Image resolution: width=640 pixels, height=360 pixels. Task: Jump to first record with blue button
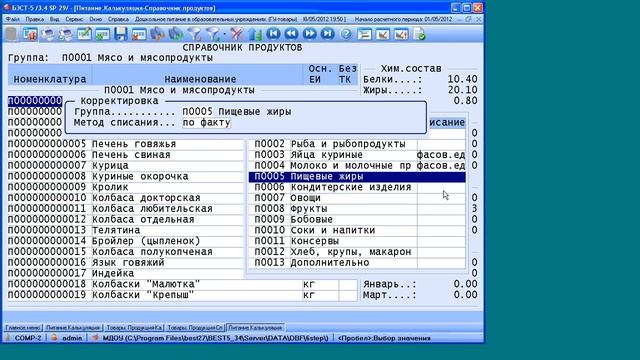coord(273,34)
